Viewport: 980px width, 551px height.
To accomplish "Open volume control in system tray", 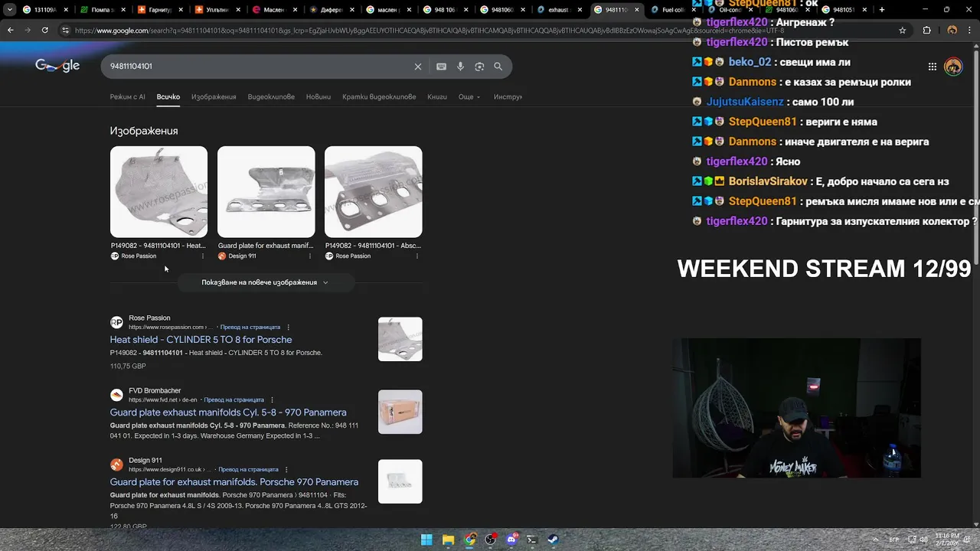I will pos(923,540).
